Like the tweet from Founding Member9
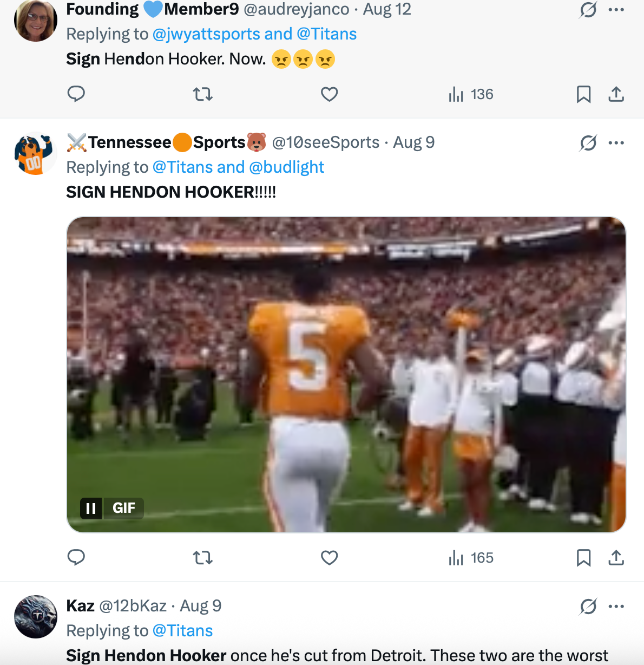The image size is (644, 665). 329,94
